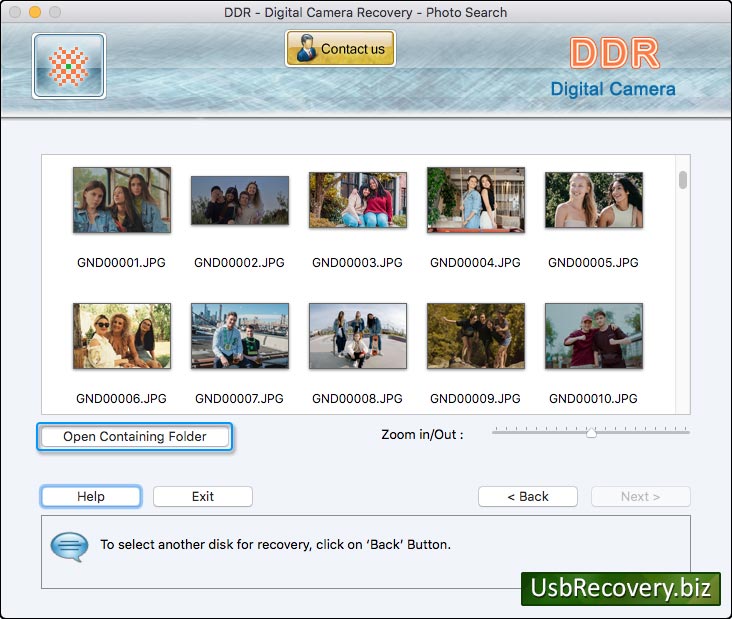Select thumbnail of GND00006.JPG

coord(122,336)
